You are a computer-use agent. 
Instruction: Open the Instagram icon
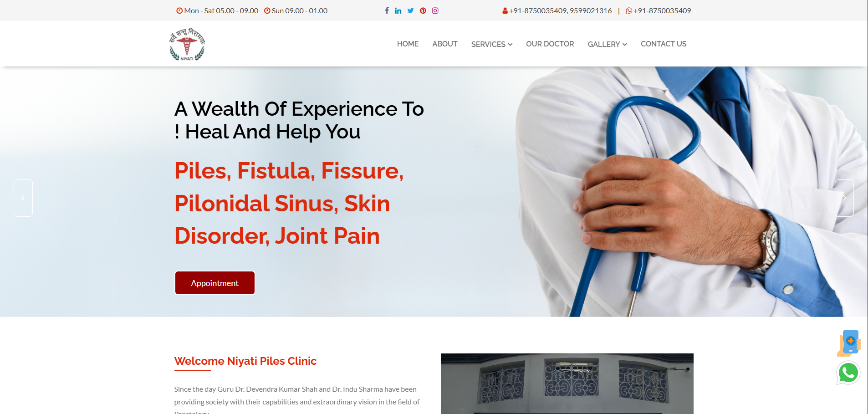pyautogui.click(x=435, y=10)
